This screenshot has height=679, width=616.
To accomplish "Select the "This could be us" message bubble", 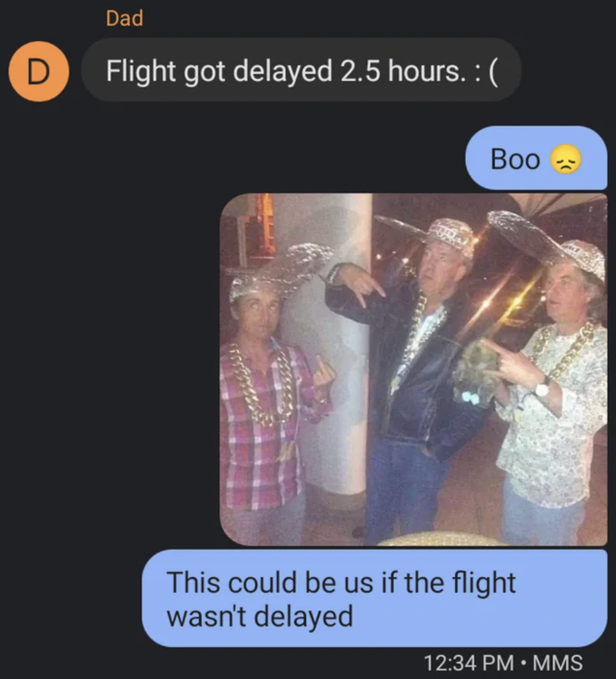I will pos(374,598).
